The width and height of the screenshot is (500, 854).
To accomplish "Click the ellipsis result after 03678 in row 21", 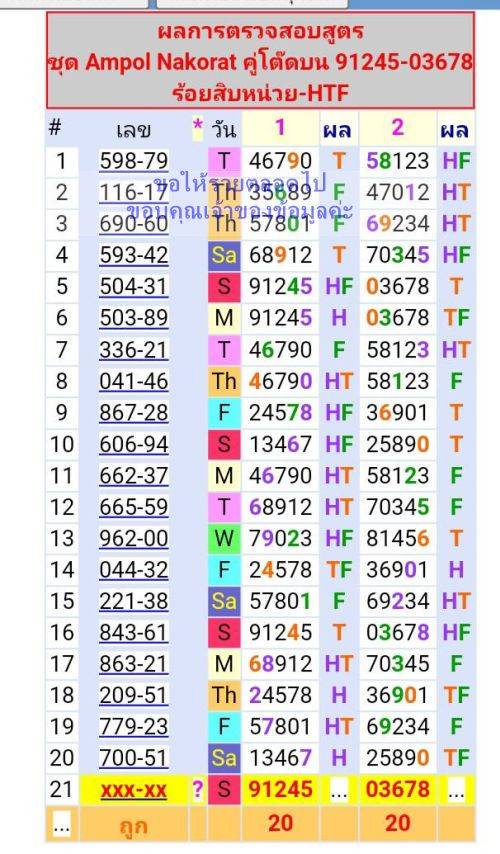I will pos(456,791).
